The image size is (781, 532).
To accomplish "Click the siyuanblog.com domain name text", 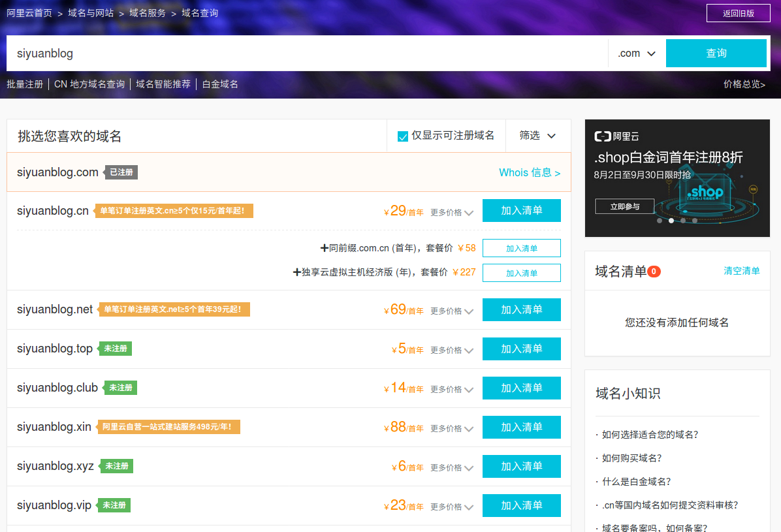I will click(57, 172).
